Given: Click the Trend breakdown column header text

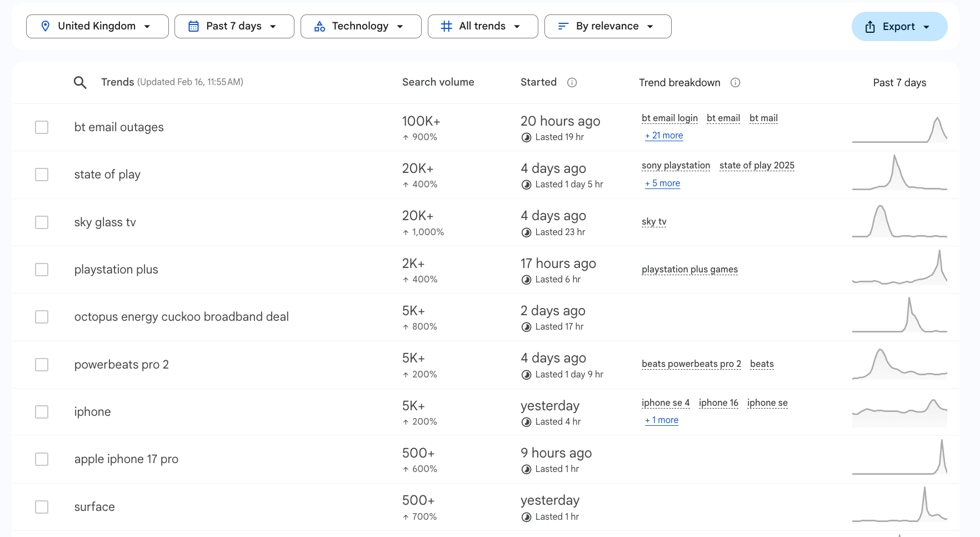Looking at the screenshot, I should [679, 83].
